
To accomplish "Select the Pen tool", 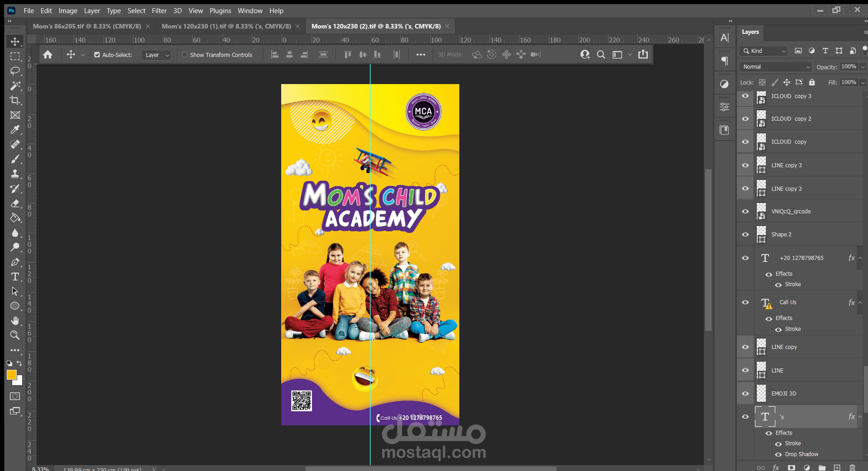I will click(15, 262).
